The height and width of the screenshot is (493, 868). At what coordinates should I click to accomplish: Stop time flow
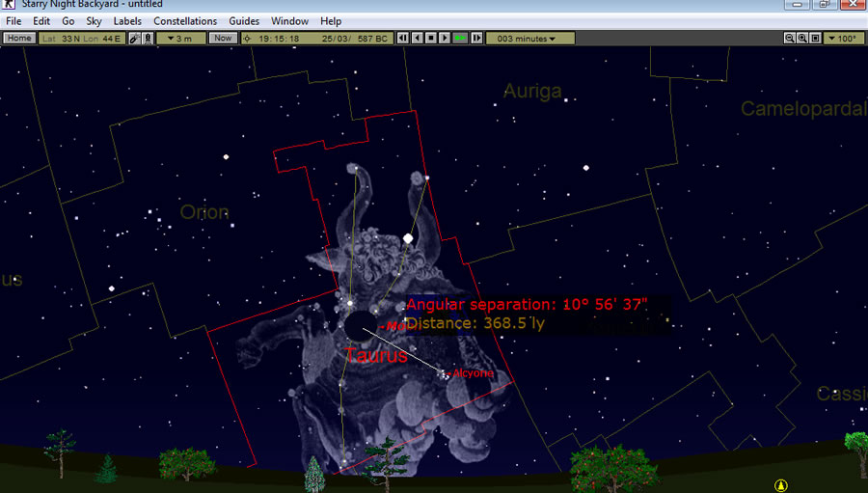click(431, 39)
